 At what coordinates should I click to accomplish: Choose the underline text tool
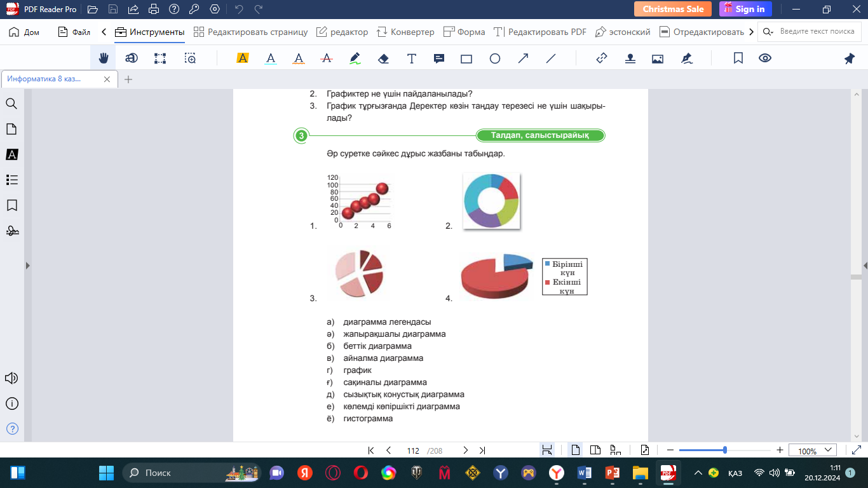point(271,58)
